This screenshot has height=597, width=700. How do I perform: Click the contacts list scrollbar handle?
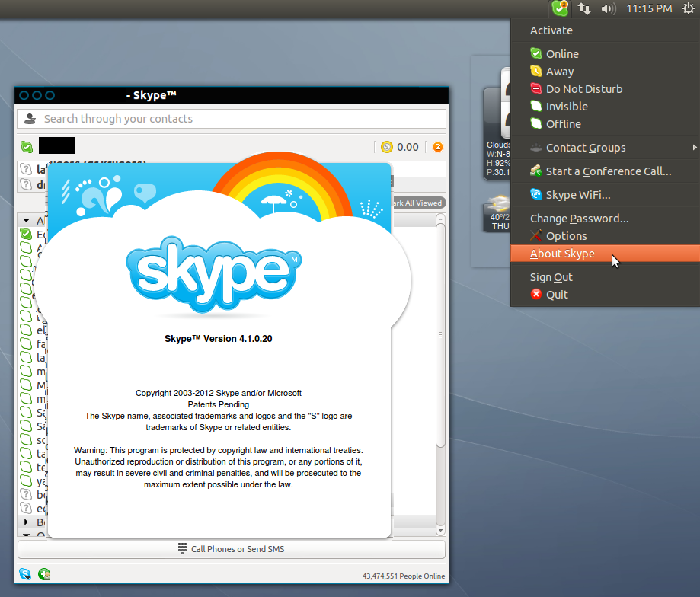(440, 334)
